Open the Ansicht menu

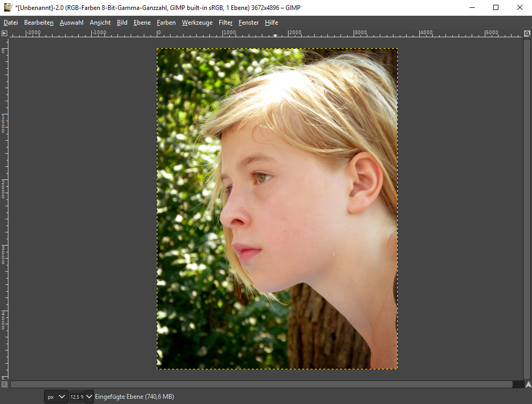click(100, 23)
